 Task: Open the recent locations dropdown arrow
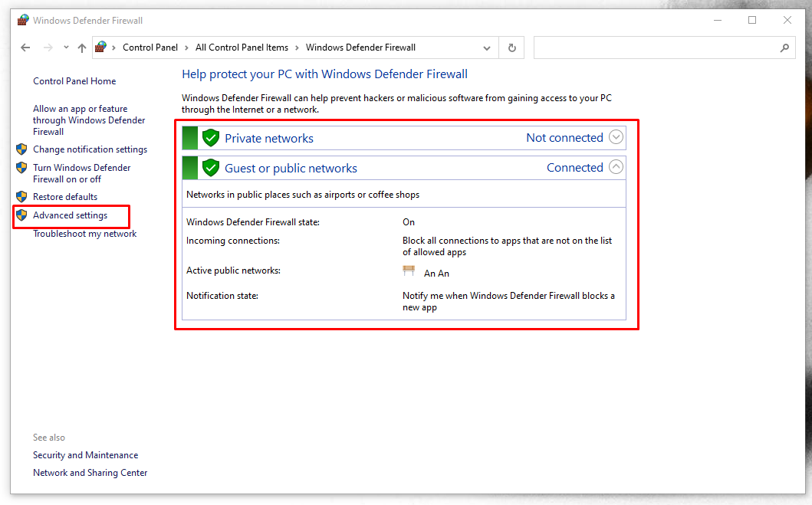(66, 48)
